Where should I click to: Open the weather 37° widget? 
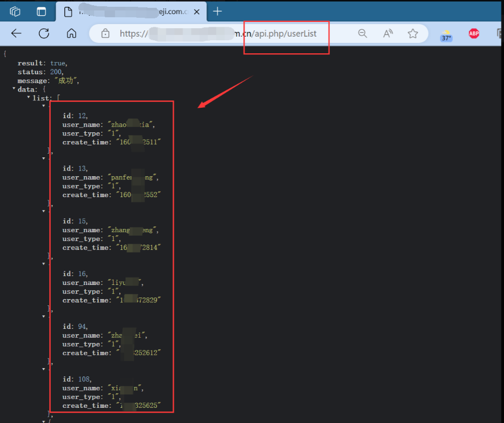point(446,35)
